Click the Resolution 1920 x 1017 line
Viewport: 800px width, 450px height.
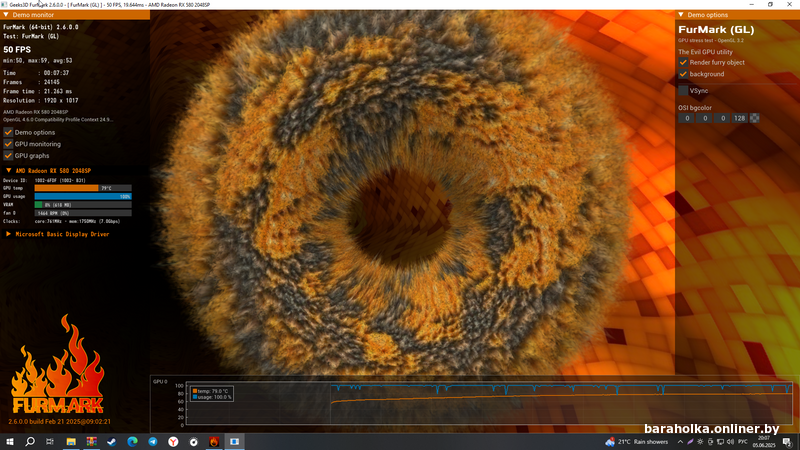coord(41,101)
